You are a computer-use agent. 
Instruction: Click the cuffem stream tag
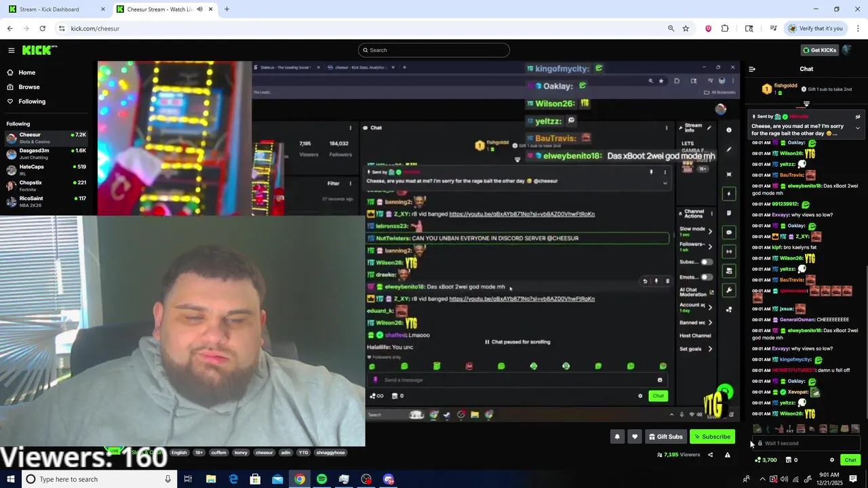[x=218, y=453]
